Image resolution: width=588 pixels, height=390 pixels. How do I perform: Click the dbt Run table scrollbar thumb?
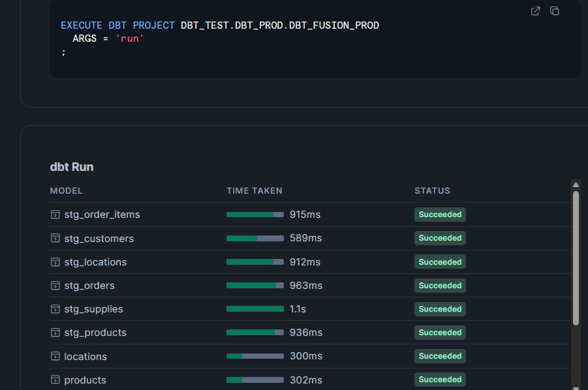pos(576,258)
